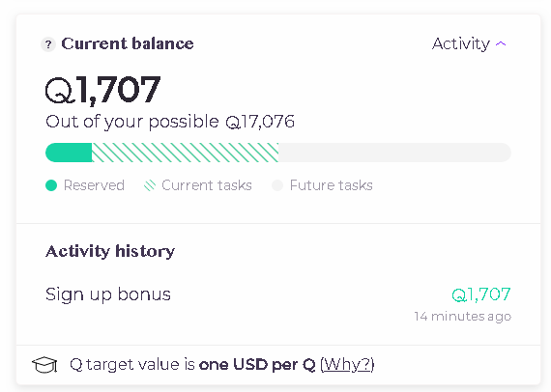551x392 pixels.
Task: Click the Current tasks legend label
Action: [207, 185]
